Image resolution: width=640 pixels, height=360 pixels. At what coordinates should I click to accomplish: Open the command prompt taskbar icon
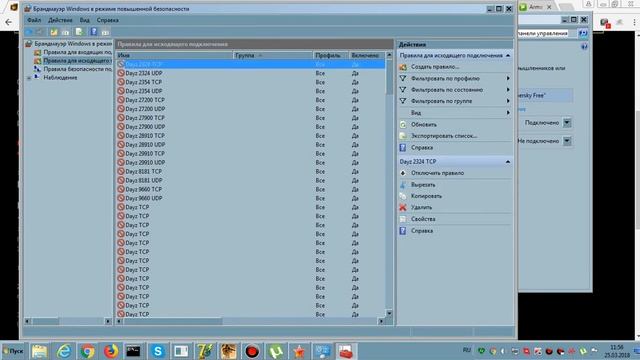133,351
